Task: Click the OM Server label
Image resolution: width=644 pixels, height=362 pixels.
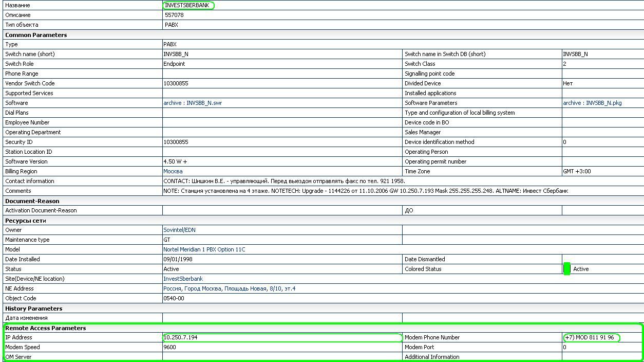Action: [x=18, y=357]
